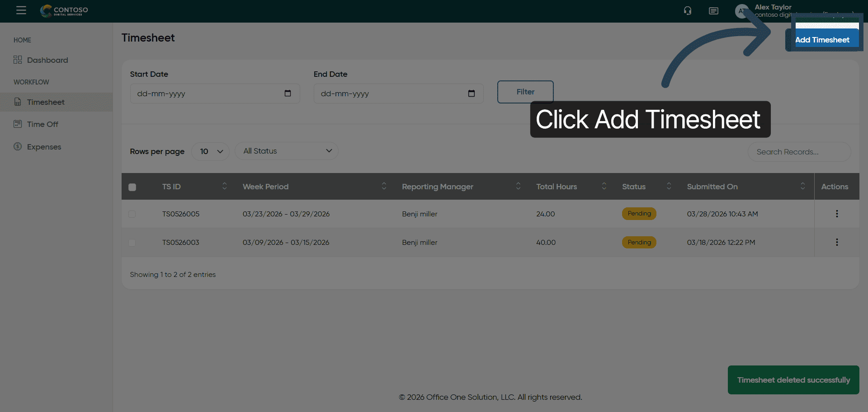Click the headset support icon
The width and height of the screenshot is (868, 412).
tap(687, 11)
